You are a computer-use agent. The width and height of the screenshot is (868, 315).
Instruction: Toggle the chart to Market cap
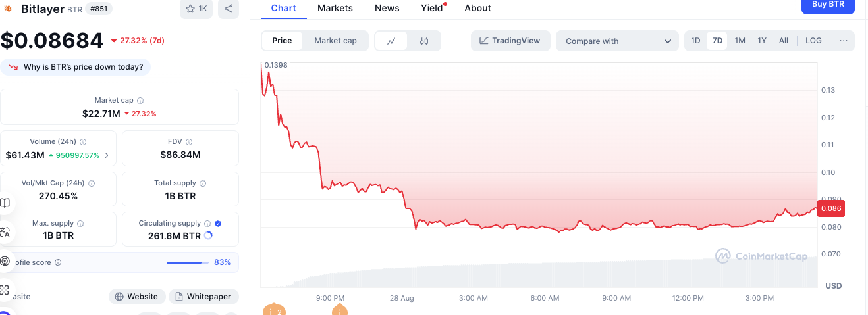[x=335, y=41]
